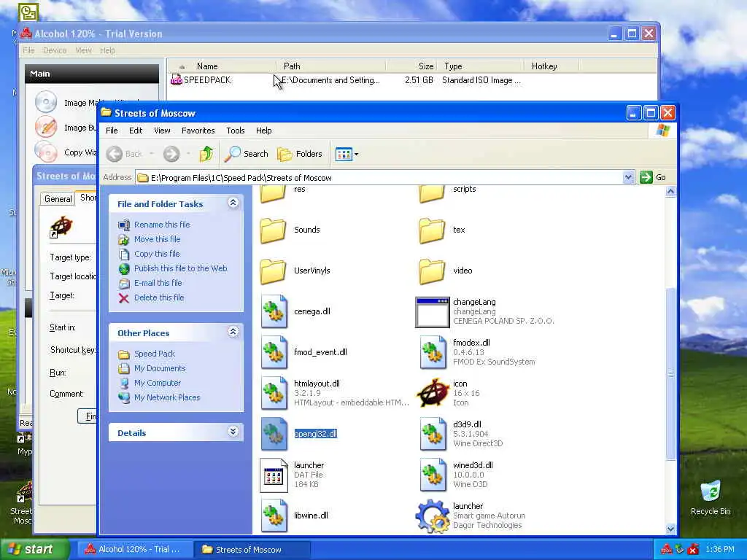Screen dimensions: 747x560
Task: Select the fmod_event.dll file icon
Action: pyautogui.click(x=274, y=352)
